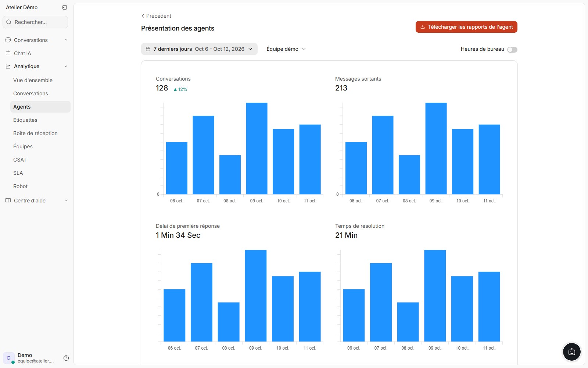Click the search magnifier icon

pos(9,22)
